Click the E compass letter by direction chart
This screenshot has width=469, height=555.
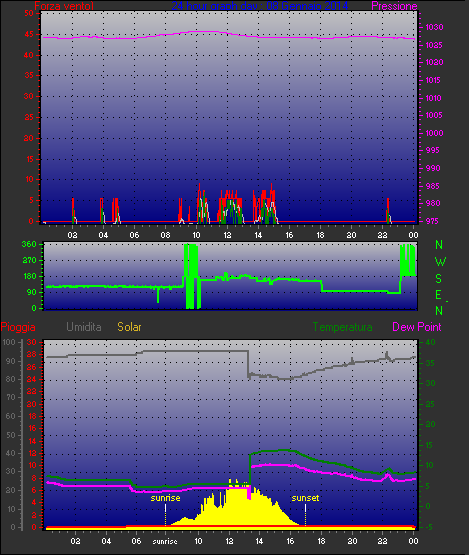[x=439, y=295]
